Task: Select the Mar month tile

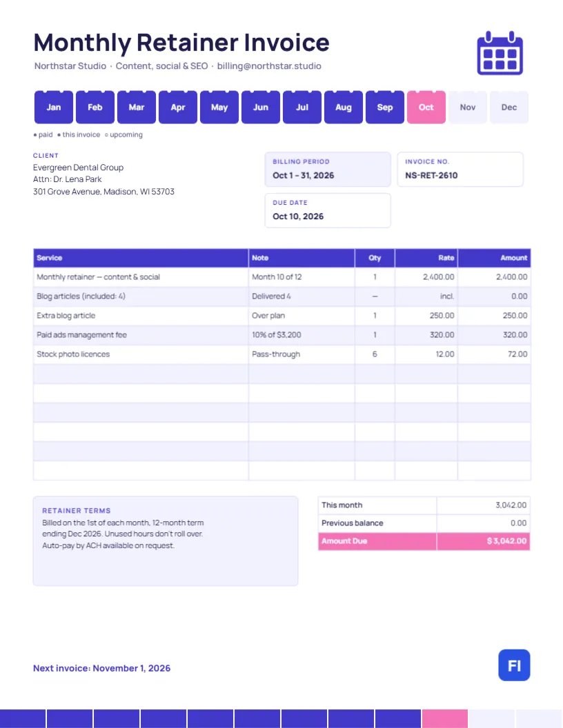Action: (x=136, y=108)
